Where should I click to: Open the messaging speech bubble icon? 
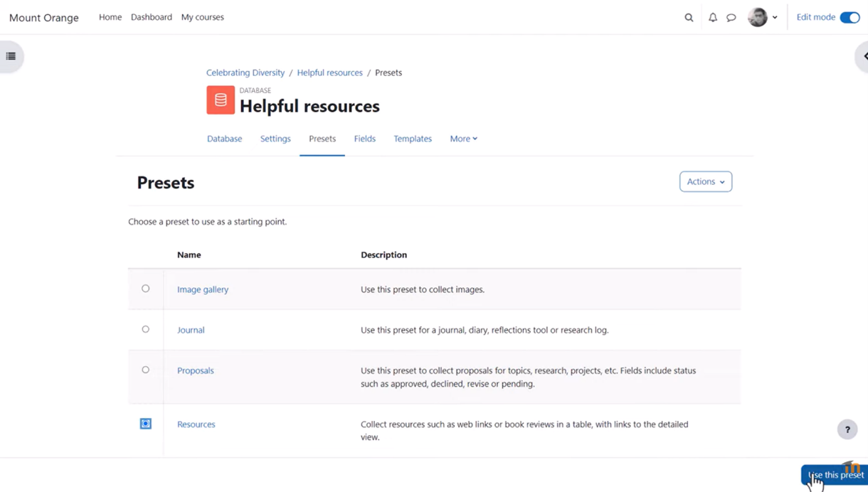[731, 18]
